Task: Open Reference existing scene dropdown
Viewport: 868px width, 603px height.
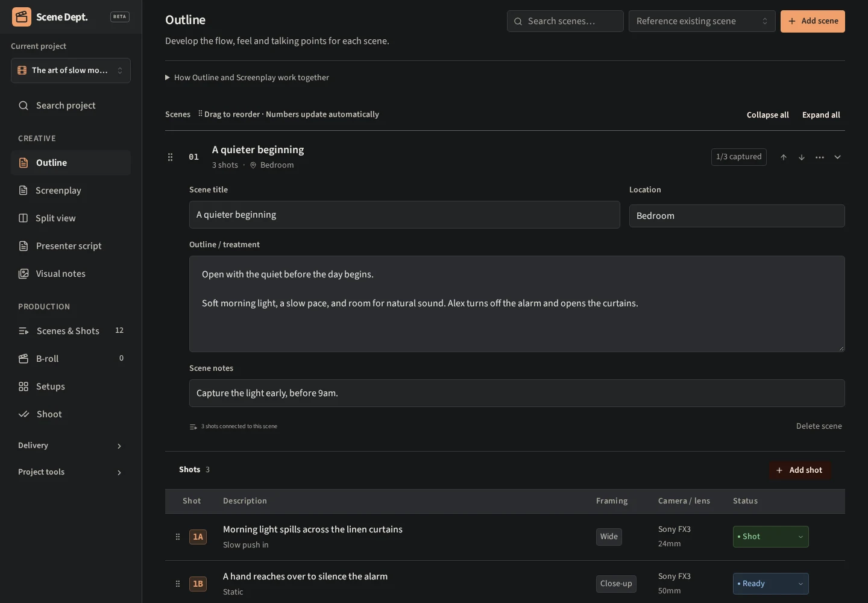Action: [x=702, y=21]
